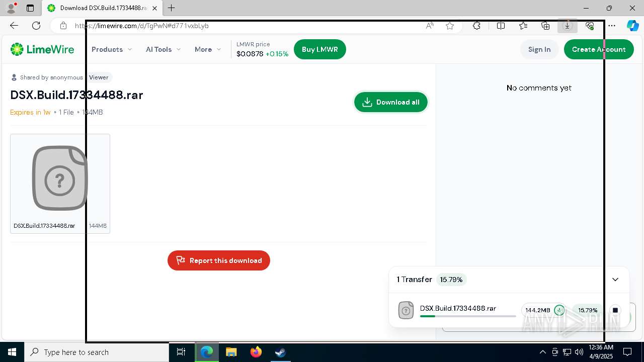Stop the DSX.Build.17334488.rar transfer
The height and width of the screenshot is (362, 644).
615,310
